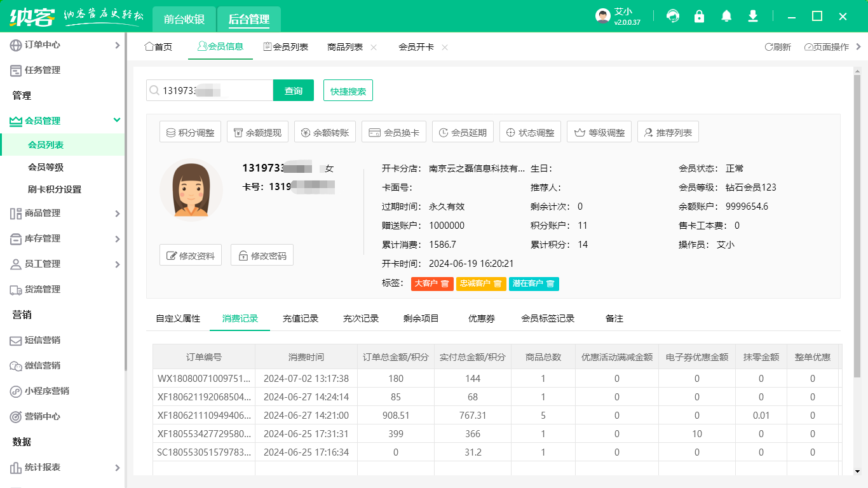Click the globe service icon in title bar

pyautogui.click(x=673, y=16)
